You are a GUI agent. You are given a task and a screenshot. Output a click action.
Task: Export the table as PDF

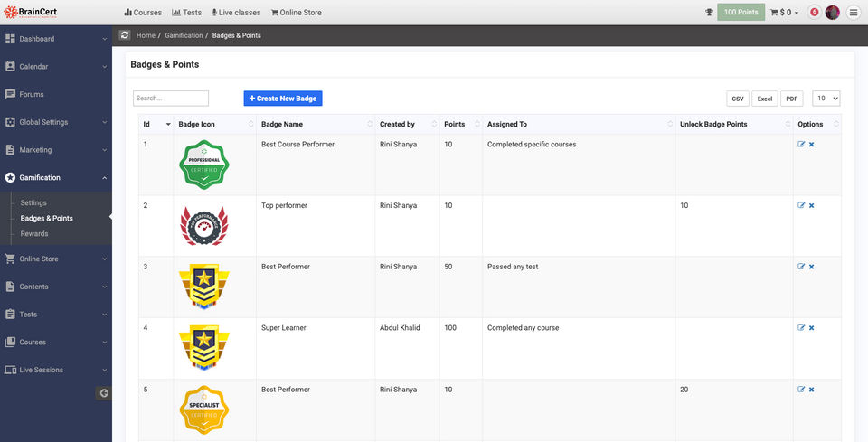coord(791,99)
